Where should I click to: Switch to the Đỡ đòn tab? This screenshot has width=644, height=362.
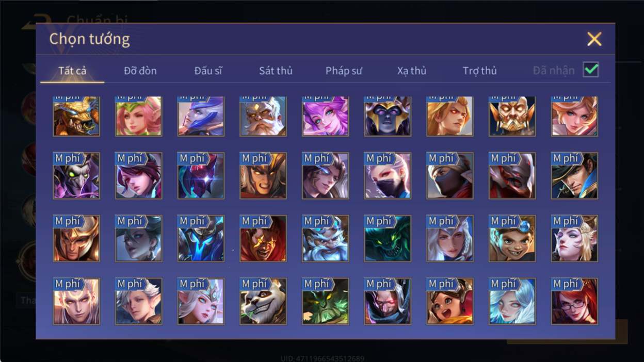pos(140,71)
